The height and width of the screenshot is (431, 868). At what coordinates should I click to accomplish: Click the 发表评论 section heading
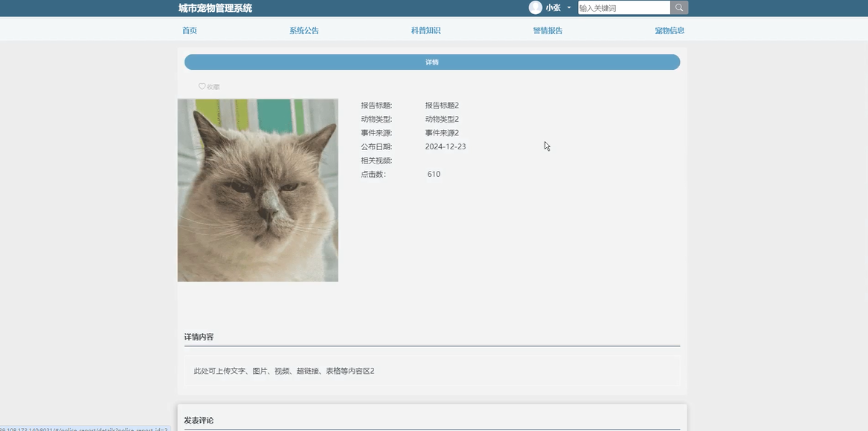click(199, 421)
